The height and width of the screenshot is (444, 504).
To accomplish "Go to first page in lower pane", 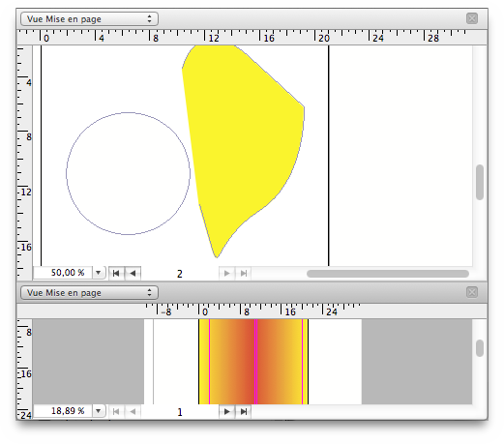I will point(116,411).
